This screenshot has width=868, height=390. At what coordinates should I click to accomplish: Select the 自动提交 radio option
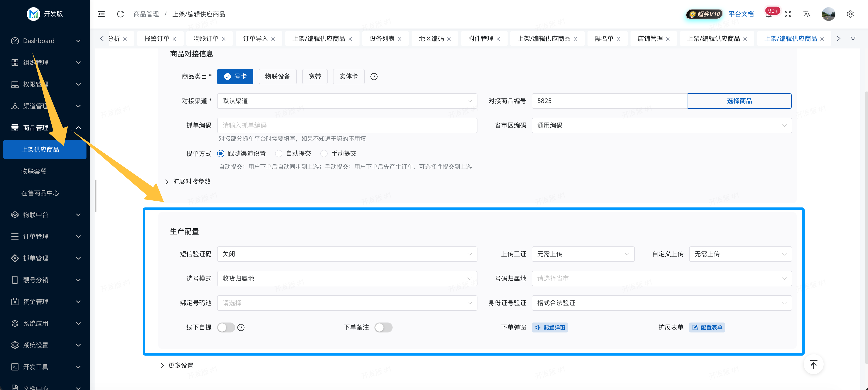click(x=279, y=154)
